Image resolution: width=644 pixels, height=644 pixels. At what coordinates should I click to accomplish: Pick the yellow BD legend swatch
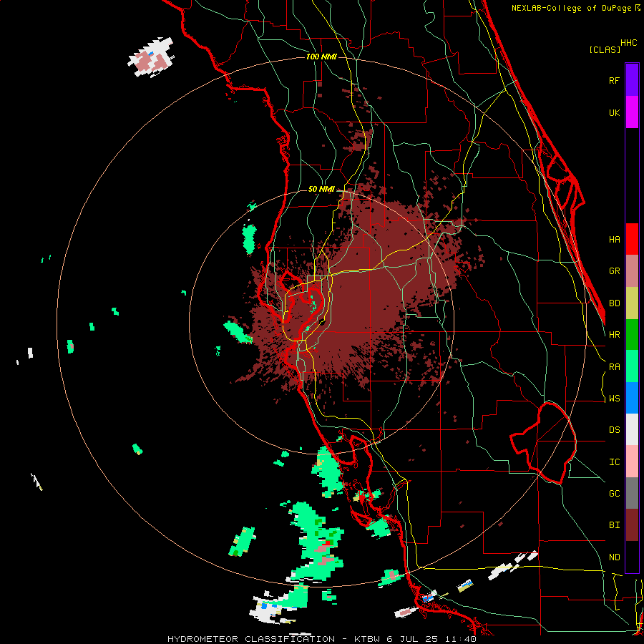click(632, 303)
